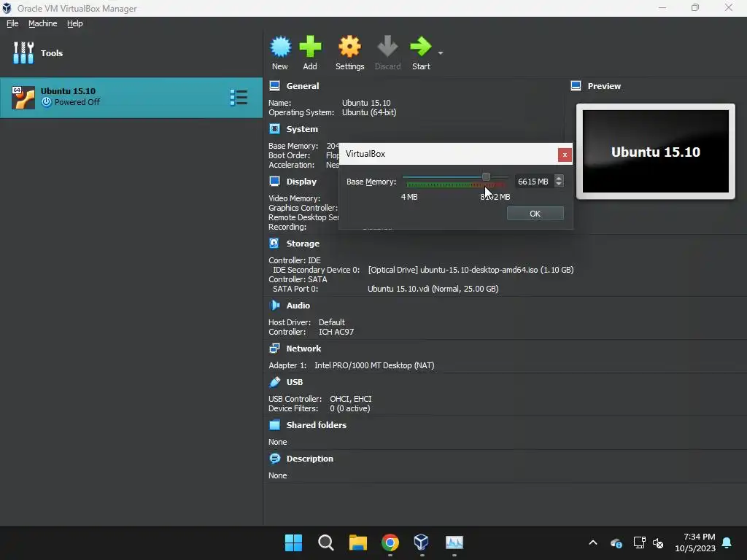Click the Audio section speaker icon
Screen dimensions: 747x560
(x=274, y=306)
